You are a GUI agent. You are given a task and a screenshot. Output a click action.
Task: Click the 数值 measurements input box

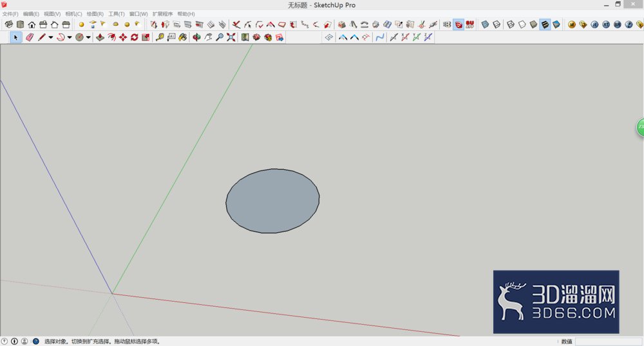pos(609,341)
